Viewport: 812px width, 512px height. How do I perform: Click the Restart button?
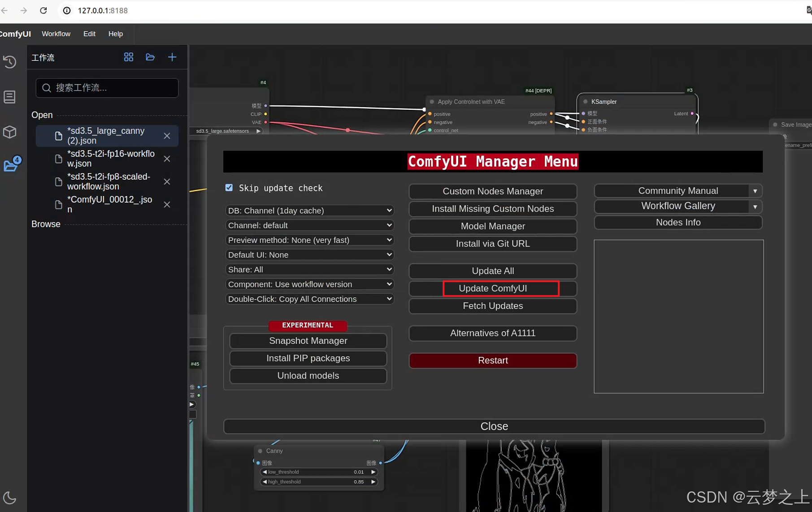(492, 360)
